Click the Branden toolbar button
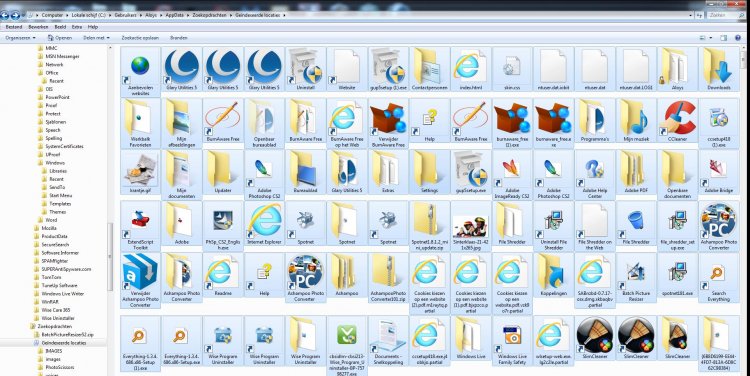The height and width of the screenshot is (376, 750). [179, 37]
